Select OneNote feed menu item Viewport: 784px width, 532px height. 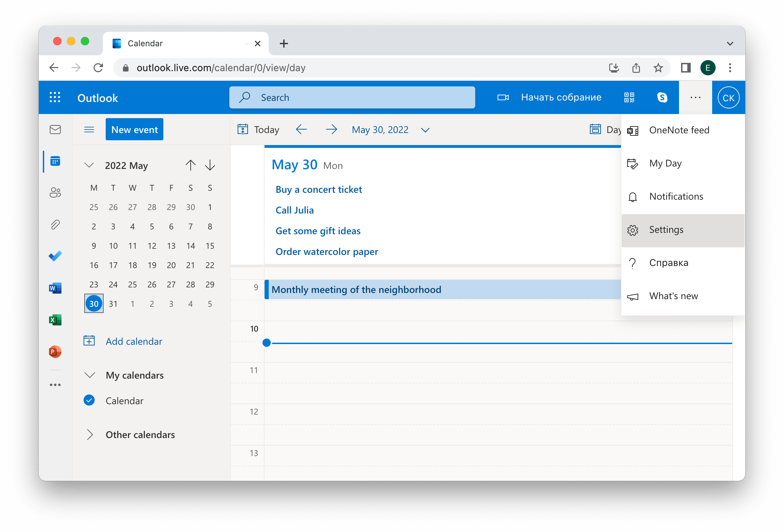pos(683,130)
